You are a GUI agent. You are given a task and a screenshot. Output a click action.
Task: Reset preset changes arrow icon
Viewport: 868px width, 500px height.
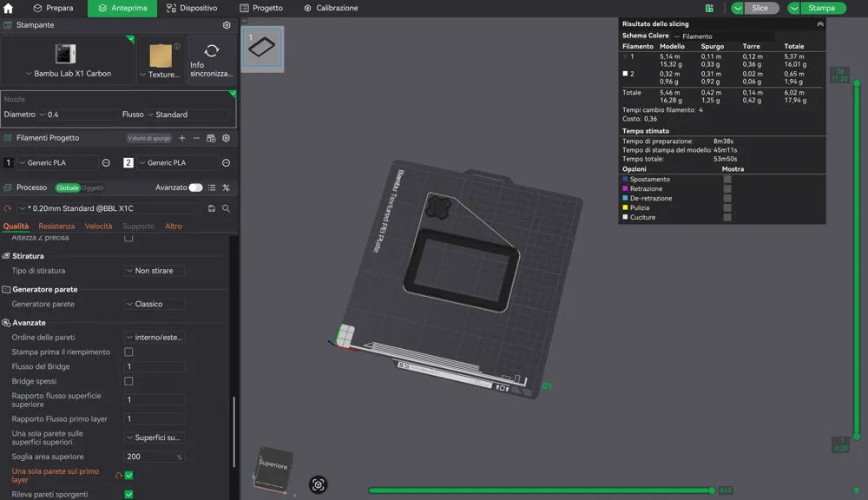[8, 208]
